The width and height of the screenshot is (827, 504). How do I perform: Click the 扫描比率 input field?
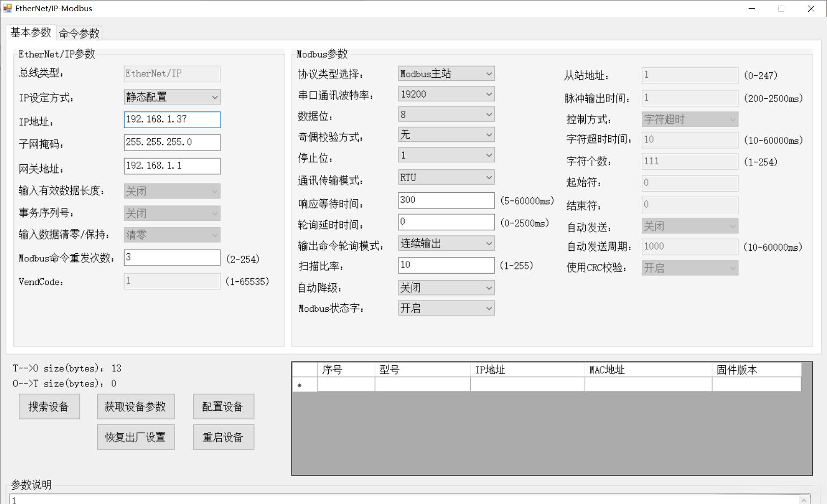click(446, 265)
